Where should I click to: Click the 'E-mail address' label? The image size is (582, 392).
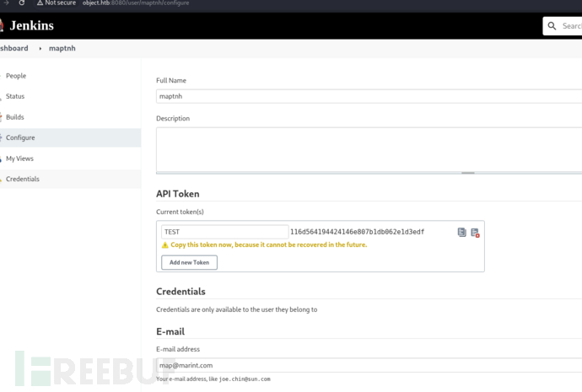point(178,349)
